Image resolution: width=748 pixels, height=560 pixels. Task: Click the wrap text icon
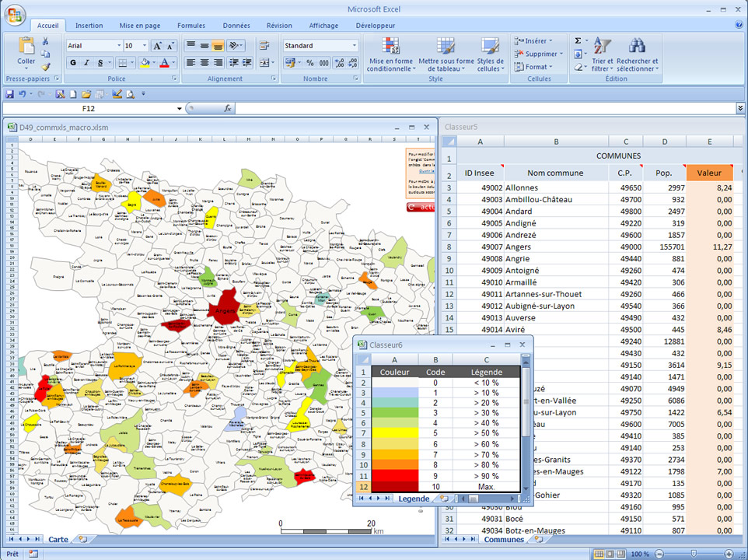(x=264, y=46)
